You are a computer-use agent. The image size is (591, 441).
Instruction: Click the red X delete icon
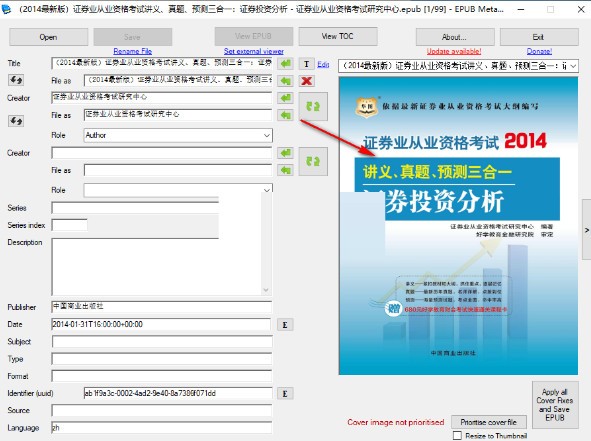tap(307, 81)
